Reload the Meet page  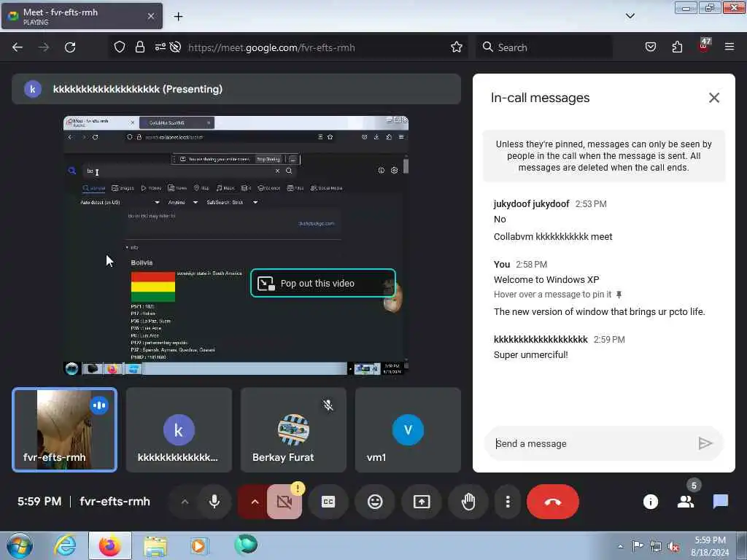(70, 47)
